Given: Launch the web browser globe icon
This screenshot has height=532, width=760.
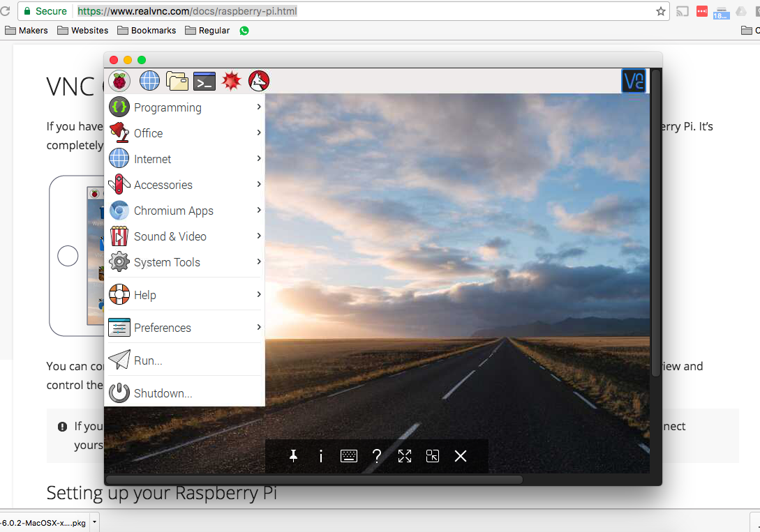Looking at the screenshot, I should point(149,82).
